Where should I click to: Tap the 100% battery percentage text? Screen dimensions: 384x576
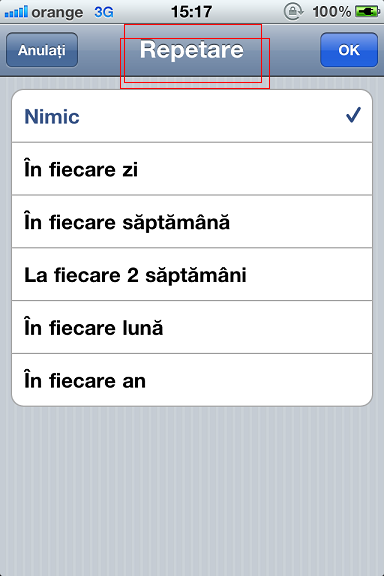coord(331,12)
